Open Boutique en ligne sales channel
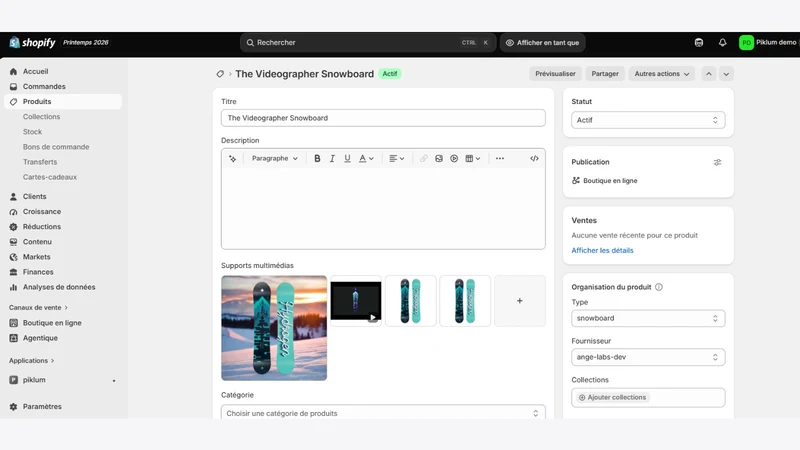 [52, 323]
